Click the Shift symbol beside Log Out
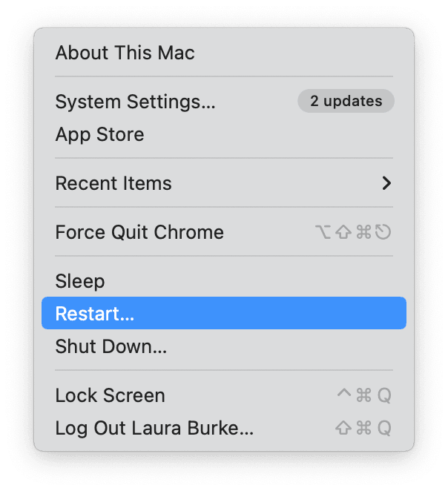448x491 pixels. tap(343, 429)
